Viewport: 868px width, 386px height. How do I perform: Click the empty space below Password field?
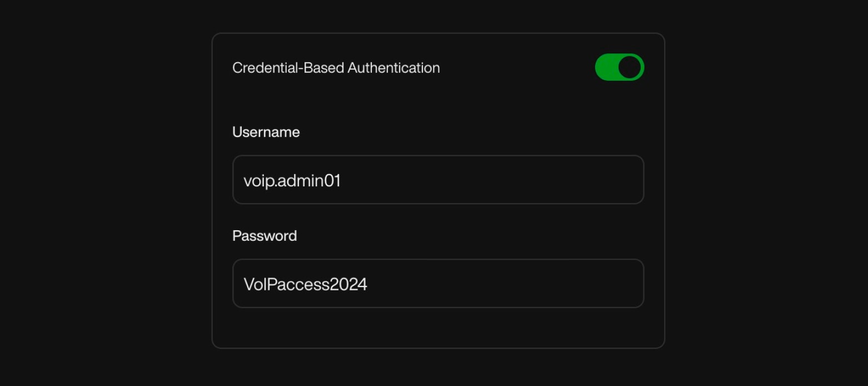point(438,325)
